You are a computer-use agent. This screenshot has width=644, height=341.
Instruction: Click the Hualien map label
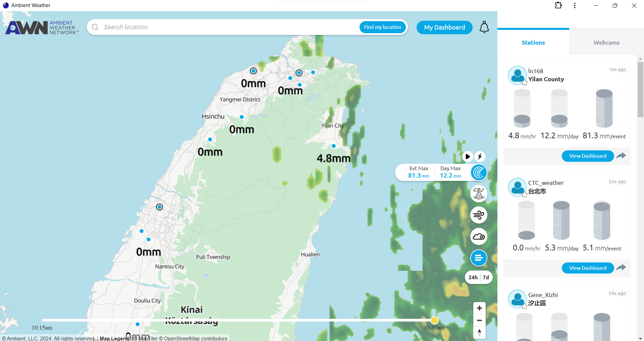click(x=310, y=254)
